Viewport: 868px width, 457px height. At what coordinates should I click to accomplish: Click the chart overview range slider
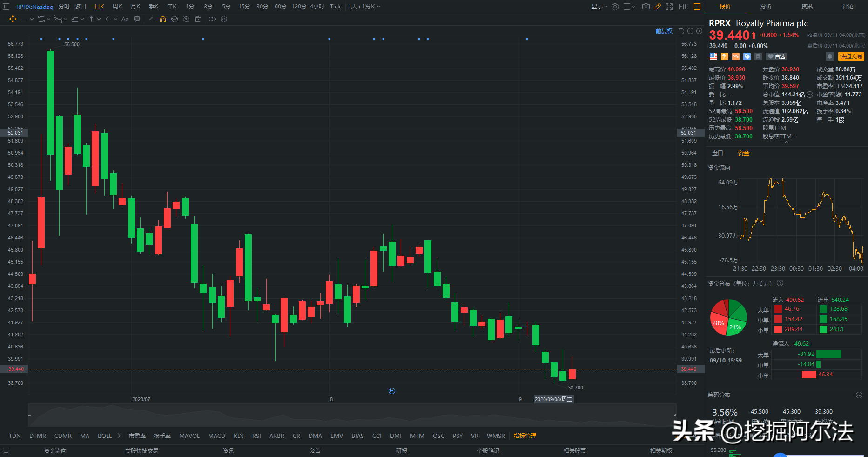tap(352, 415)
